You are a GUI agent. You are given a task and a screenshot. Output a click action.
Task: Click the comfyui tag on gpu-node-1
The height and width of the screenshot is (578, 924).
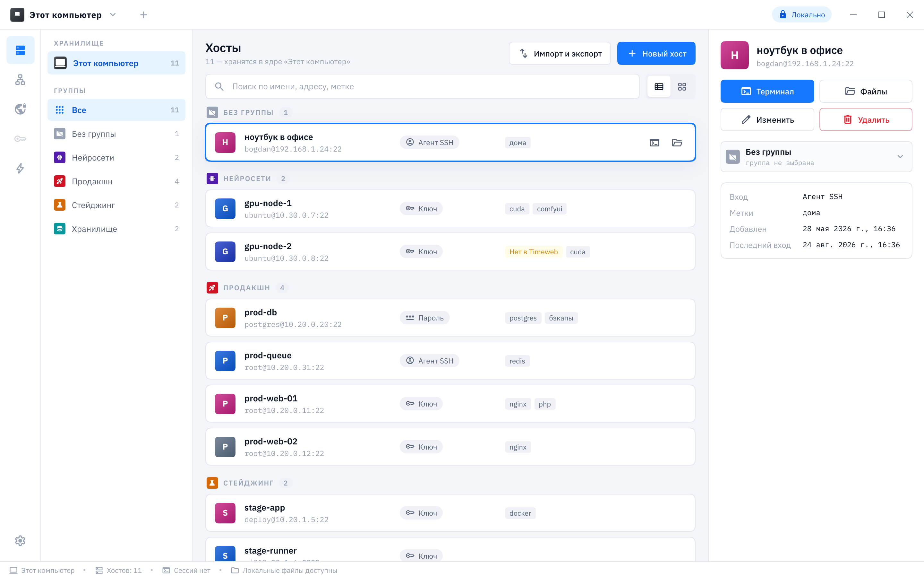click(550, 209)
